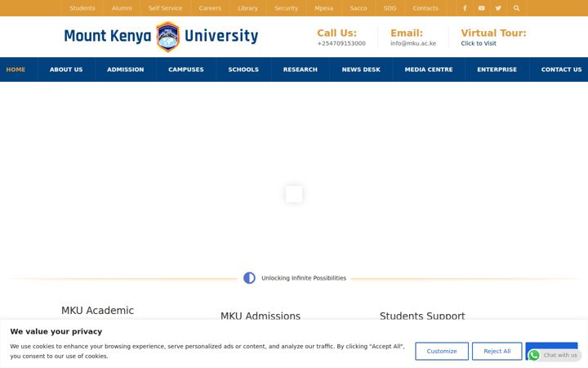The image size is (588, 368).
Task: Click the Students Support heading
Action: point(422,316)
